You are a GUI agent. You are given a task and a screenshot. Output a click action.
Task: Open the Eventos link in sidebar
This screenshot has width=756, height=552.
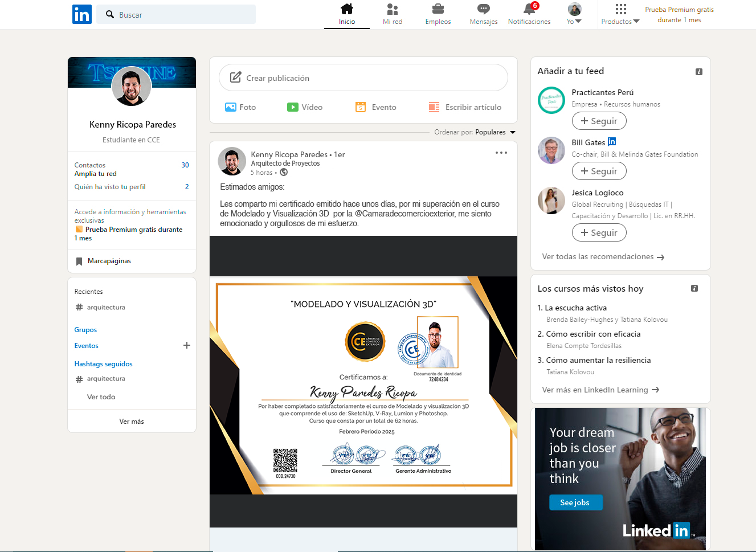[86, 346]
